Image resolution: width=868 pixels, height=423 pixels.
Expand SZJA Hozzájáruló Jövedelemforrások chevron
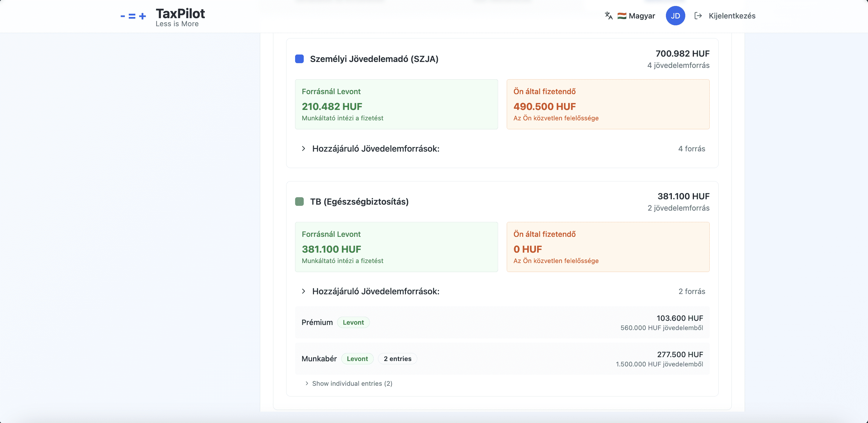(x=304, y=149)
